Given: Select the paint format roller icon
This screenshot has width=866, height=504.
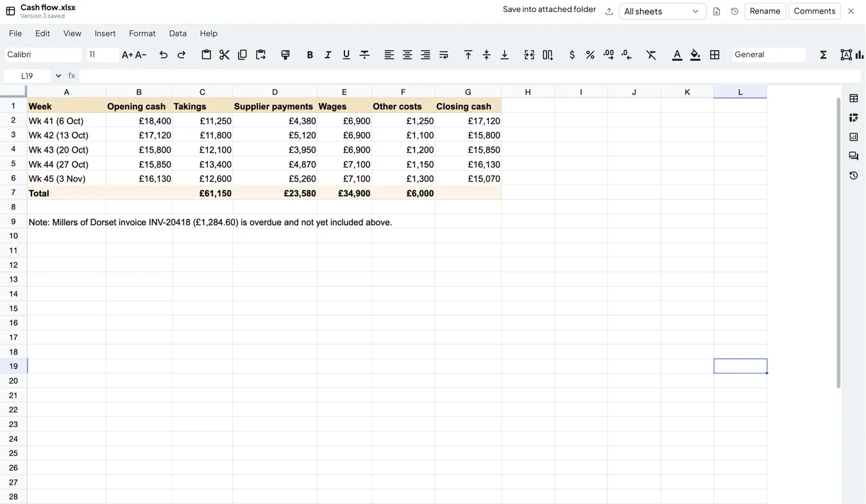Looking at the screenshot, I should [285, 55].
